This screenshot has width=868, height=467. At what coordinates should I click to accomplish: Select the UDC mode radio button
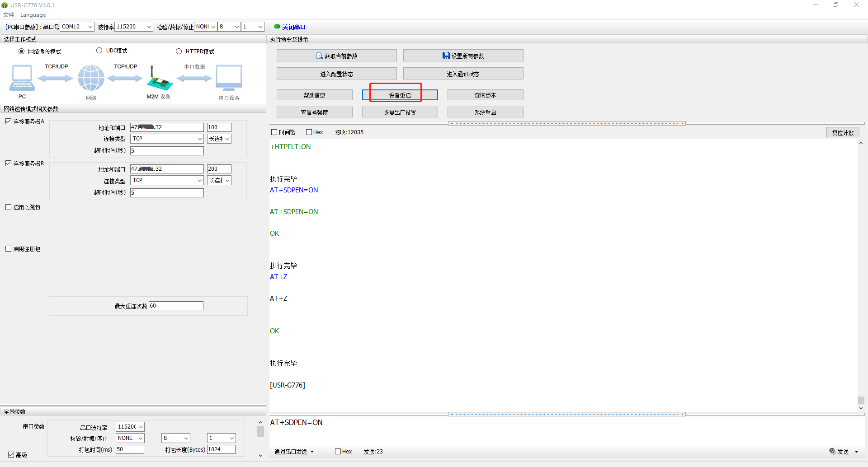[99, 51]
